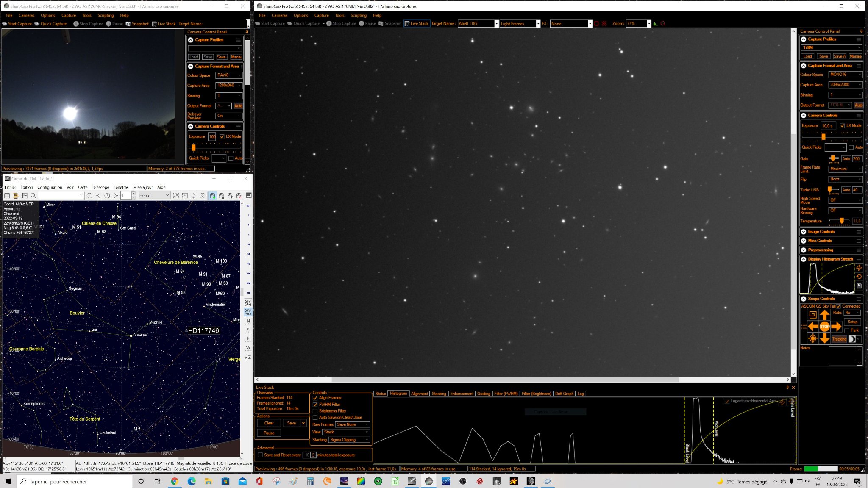The image size is (868, 488).
Task: Open the scope Rate 4x dropdown
Action: 852,313
